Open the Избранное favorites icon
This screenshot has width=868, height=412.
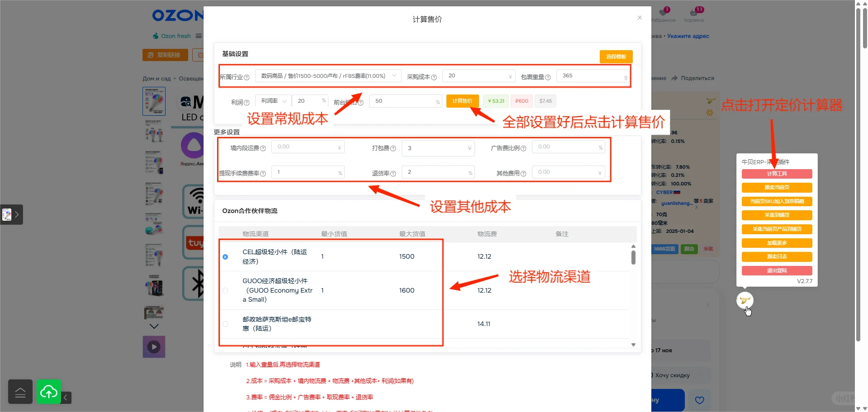click(664, 14)
